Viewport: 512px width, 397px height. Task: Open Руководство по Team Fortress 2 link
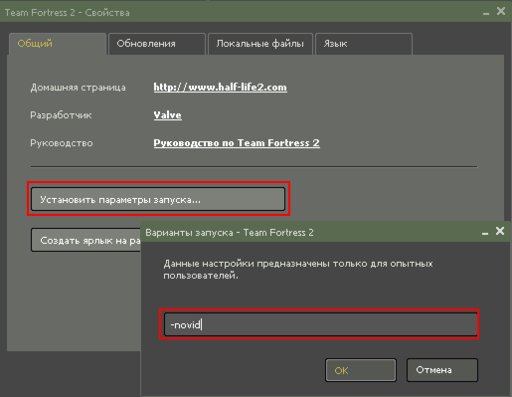click(x=236, y=143)
